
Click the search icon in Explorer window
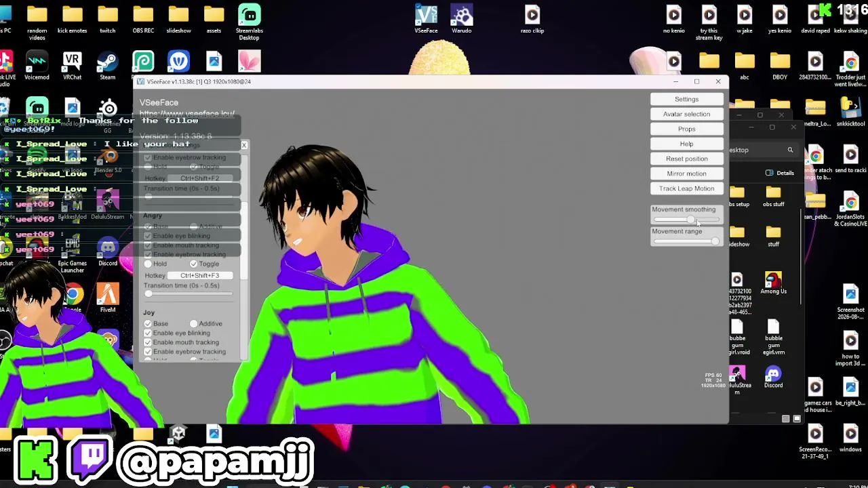(x=790, y=150)
